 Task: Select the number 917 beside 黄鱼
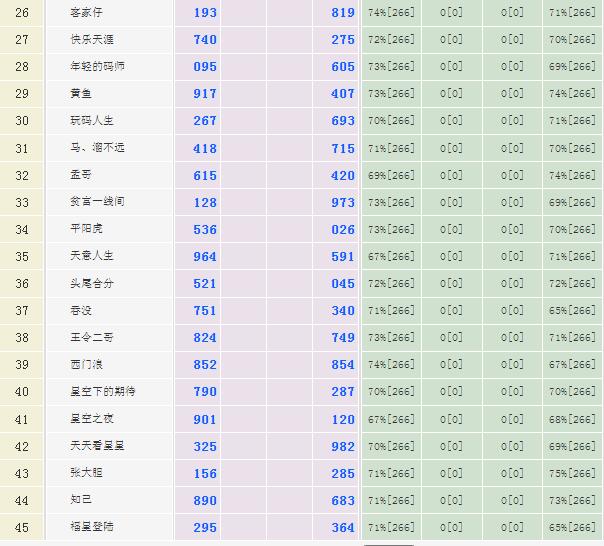[x=204, y=94]
